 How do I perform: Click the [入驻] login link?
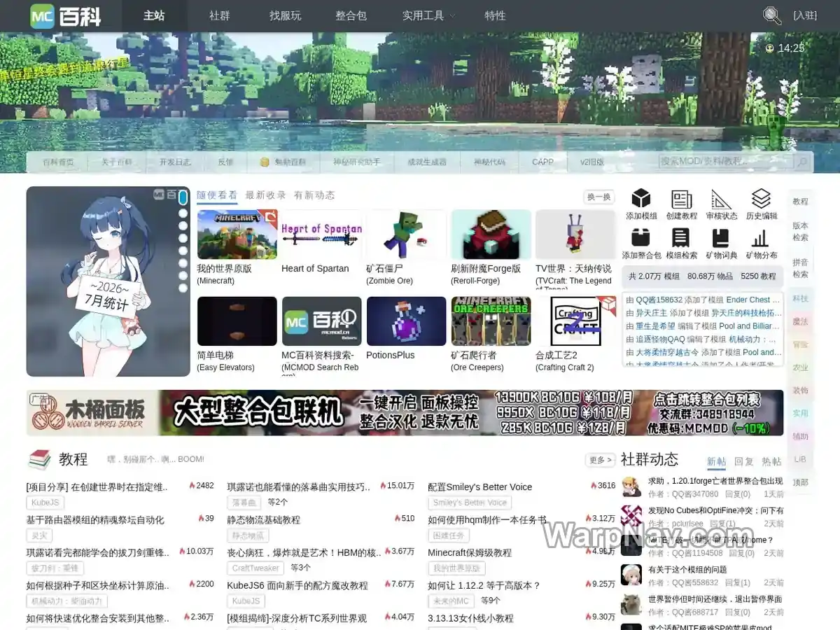[805, 15]
